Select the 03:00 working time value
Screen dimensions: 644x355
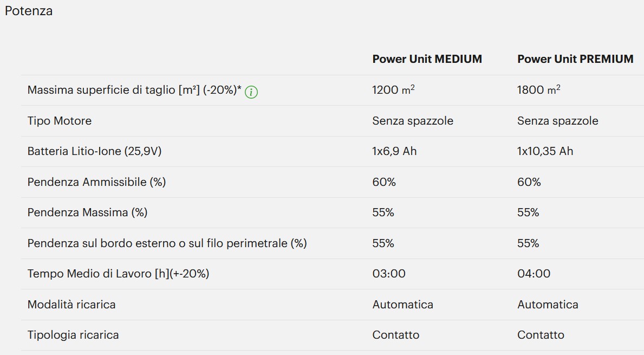(389, 274)
